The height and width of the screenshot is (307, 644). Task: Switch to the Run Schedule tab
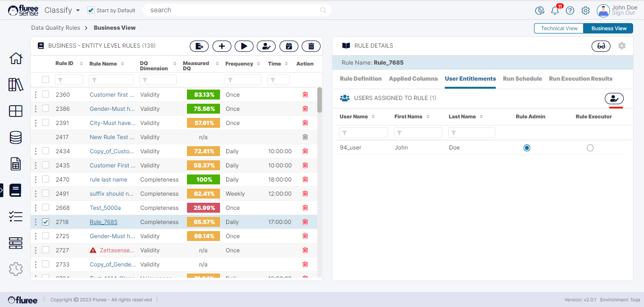pos(522,79)
